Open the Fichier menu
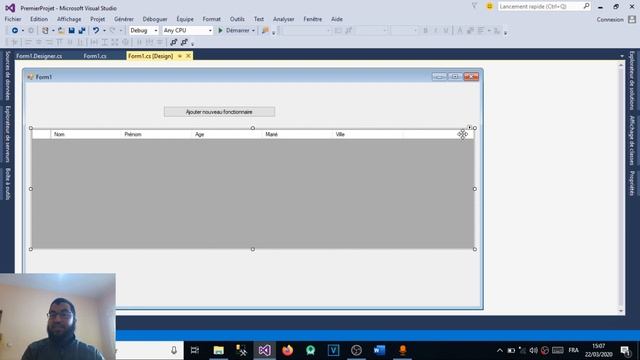Image resolution: width=640 pixels, height=360 pixels. coord(13,19)
